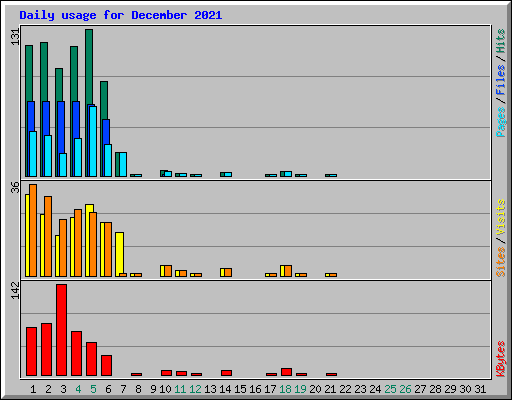This screenshot has width=512, height=400.
Task: Click day 5 label on the x-axis
Action: tap(93, 389)
